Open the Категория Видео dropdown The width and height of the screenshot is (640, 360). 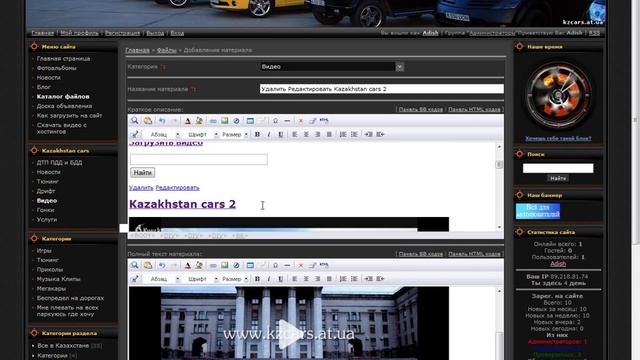(332, 67)
